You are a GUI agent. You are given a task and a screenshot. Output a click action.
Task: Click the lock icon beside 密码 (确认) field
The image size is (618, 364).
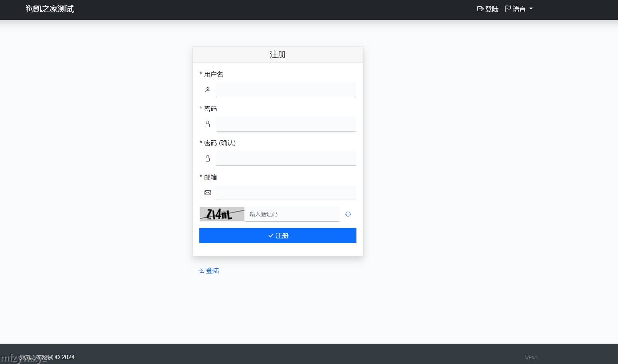click(208, 159)
